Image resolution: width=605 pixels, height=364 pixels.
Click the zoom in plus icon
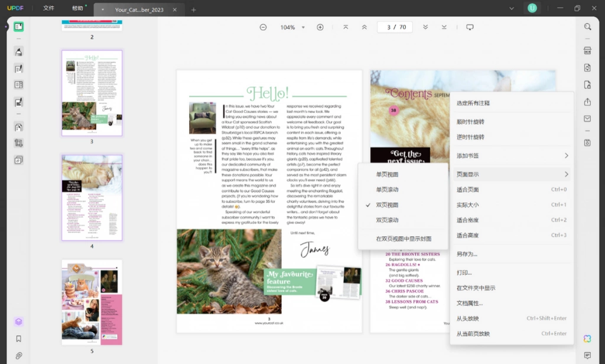point(320,27)
